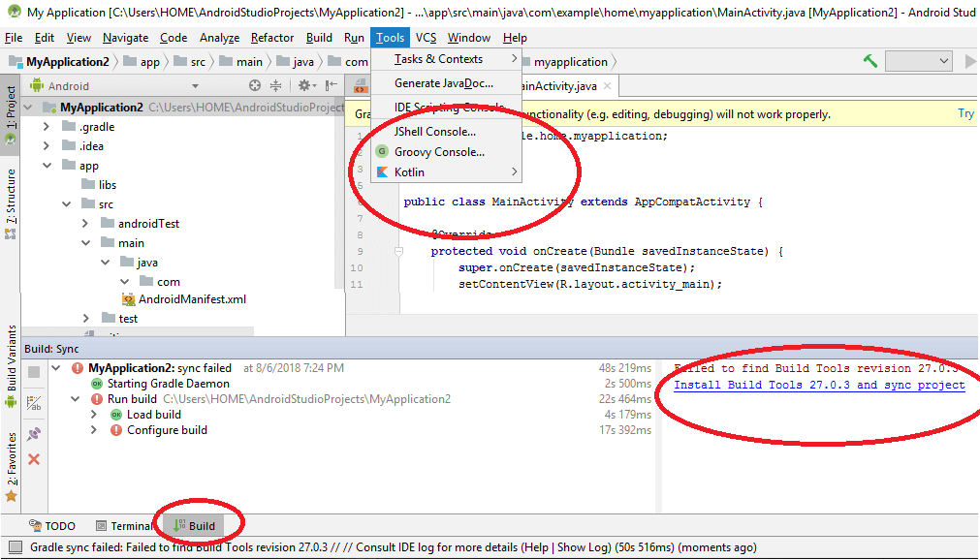Open the Window menu

coord(469,38)
